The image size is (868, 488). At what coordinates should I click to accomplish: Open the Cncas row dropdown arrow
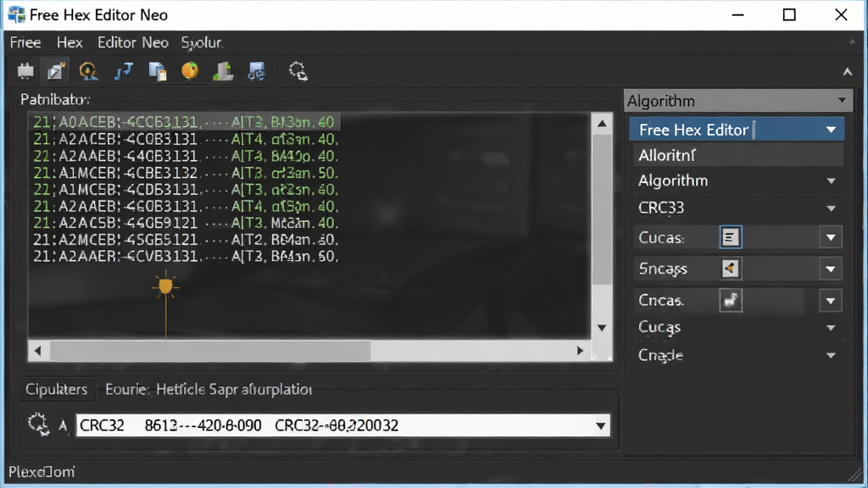tap(831, 301)
